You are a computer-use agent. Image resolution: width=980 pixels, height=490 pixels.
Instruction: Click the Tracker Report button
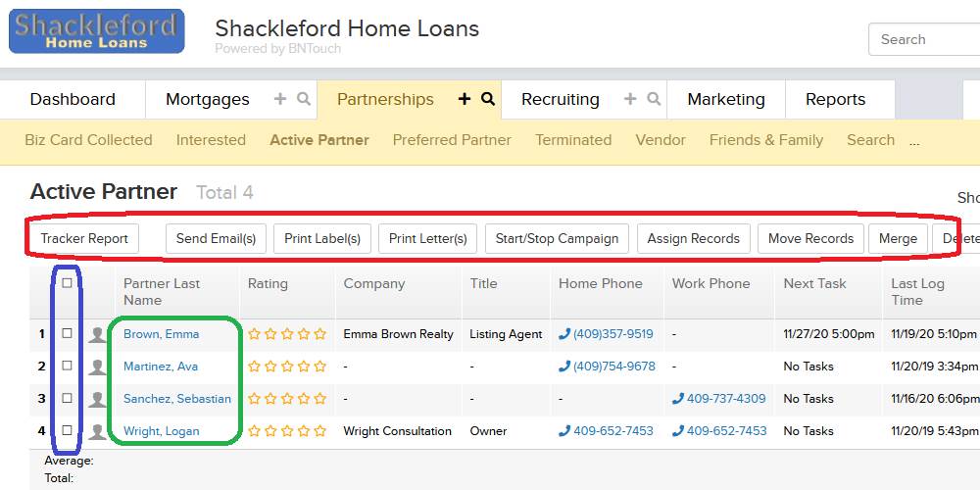pyautogui.click(x=84, y=239)
